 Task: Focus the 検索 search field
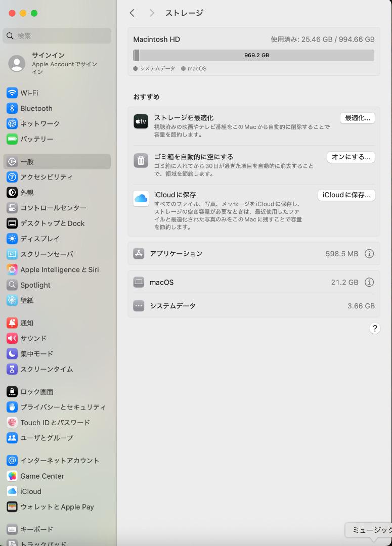[x=57, y=35]
